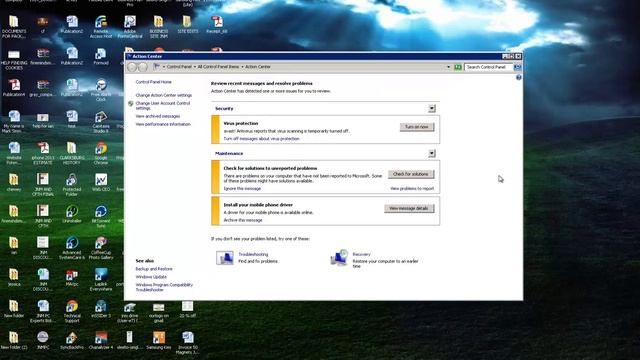Click the Archive this message link

coord(243,220)
